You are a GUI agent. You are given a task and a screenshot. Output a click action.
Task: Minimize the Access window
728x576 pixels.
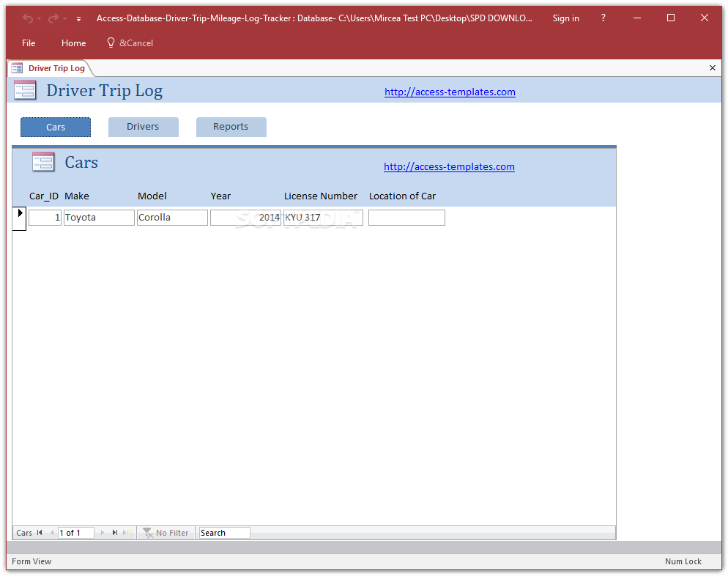tap(637, 18)
